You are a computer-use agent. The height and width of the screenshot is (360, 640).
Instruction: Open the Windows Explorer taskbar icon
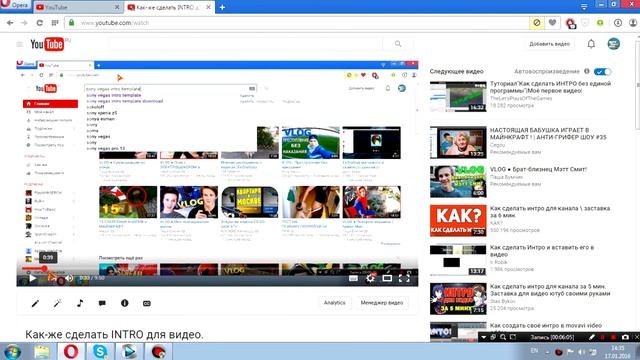pos(42,352)
